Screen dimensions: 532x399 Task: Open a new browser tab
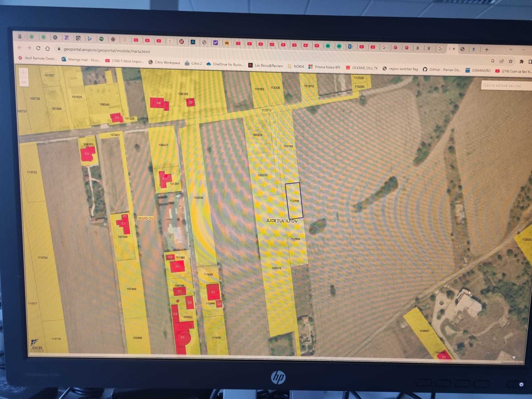(x=487, y=49)
